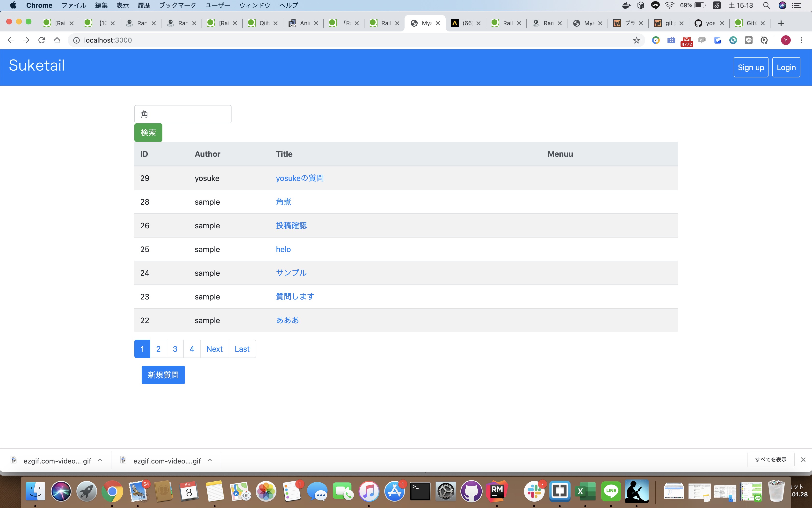Open Photos app in the Dock
Screen dimensions: 812x508
266,491
